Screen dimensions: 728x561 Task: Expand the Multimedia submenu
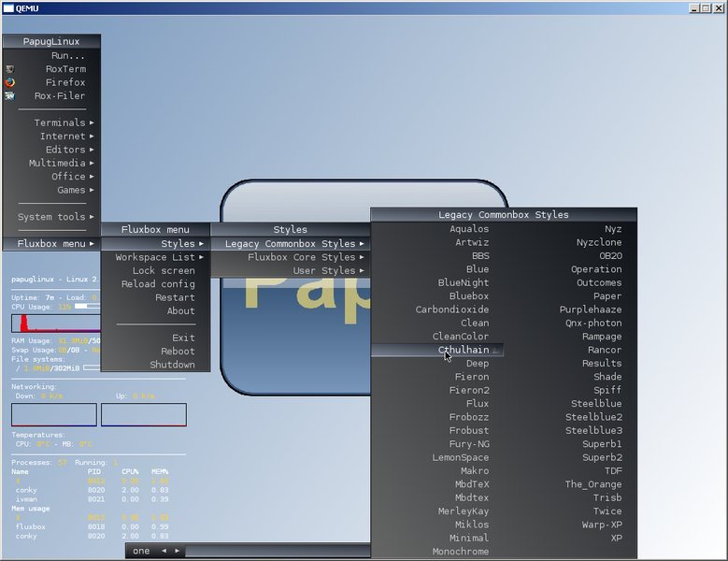51,164
